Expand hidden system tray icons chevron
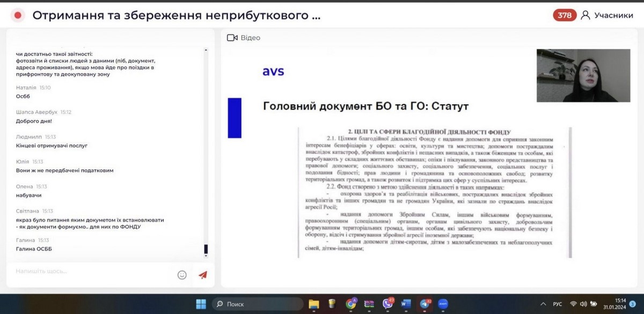Viewport: 644px width, 314px height. 544,304
